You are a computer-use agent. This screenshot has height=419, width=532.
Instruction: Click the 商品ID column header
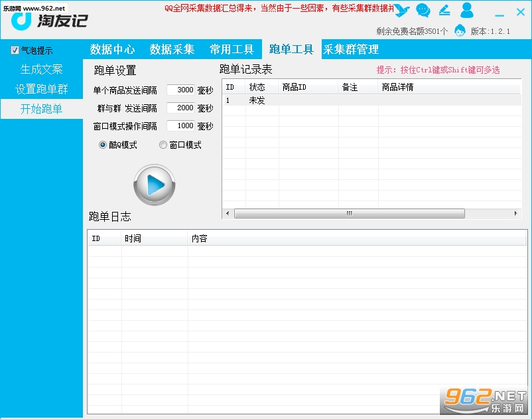[x=308, y=87]
